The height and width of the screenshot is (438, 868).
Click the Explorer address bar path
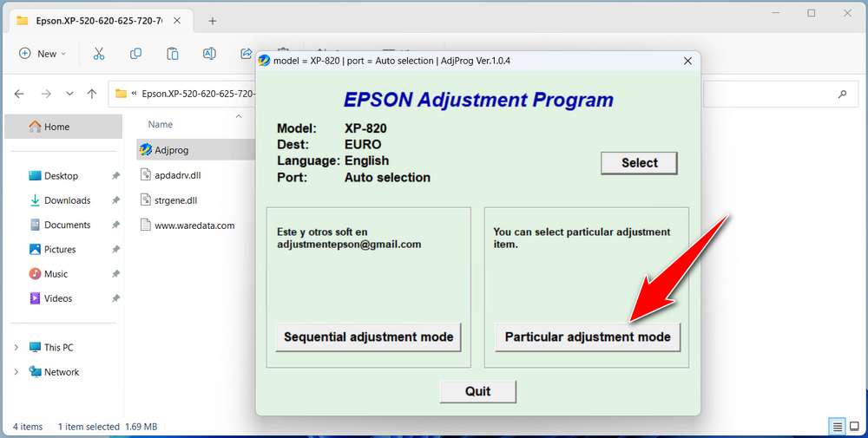click(198, 94)
